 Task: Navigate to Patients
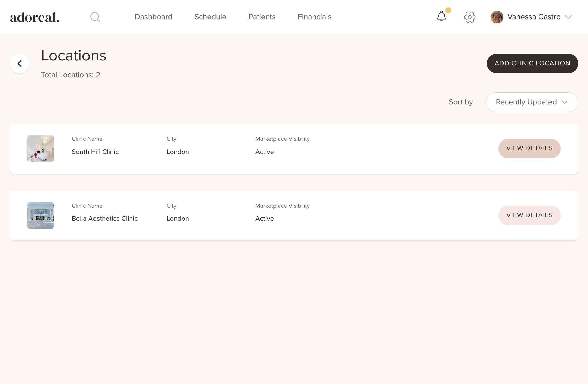point(262,17)
